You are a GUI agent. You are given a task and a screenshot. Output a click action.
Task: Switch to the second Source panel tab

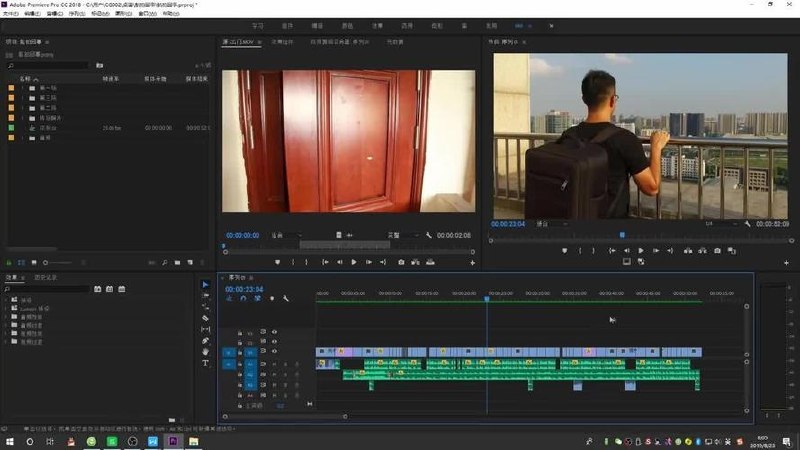click(282, 42)
